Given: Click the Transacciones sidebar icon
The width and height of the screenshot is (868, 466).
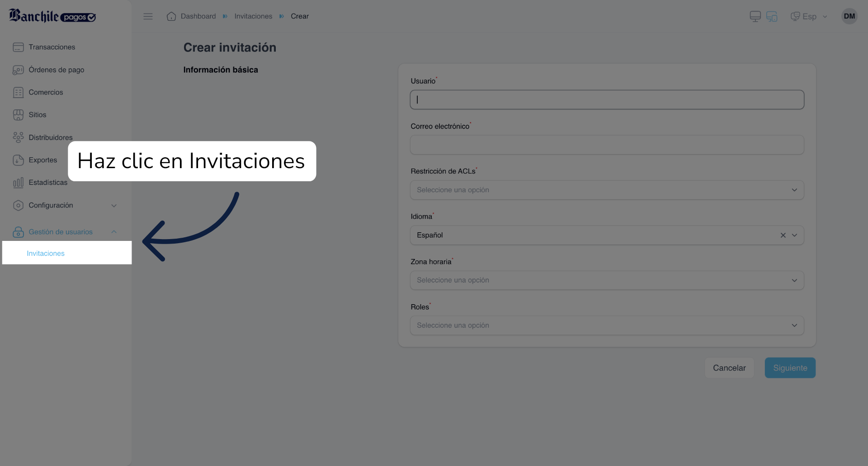Looking at the screenshot, I should pos(18,47).
